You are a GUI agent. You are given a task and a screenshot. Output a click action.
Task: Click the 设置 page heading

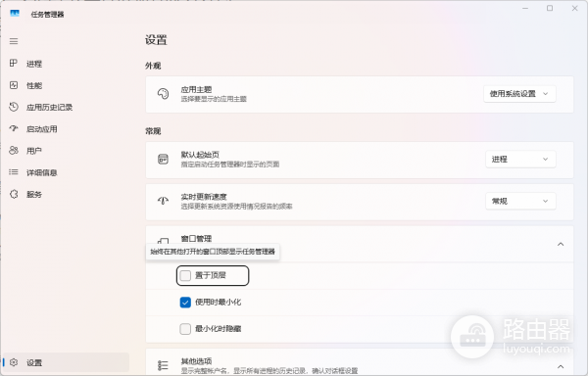[156, 40]
